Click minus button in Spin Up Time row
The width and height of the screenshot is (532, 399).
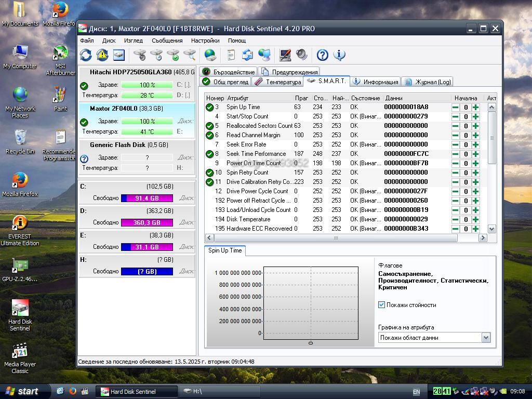tap(455, 107)
